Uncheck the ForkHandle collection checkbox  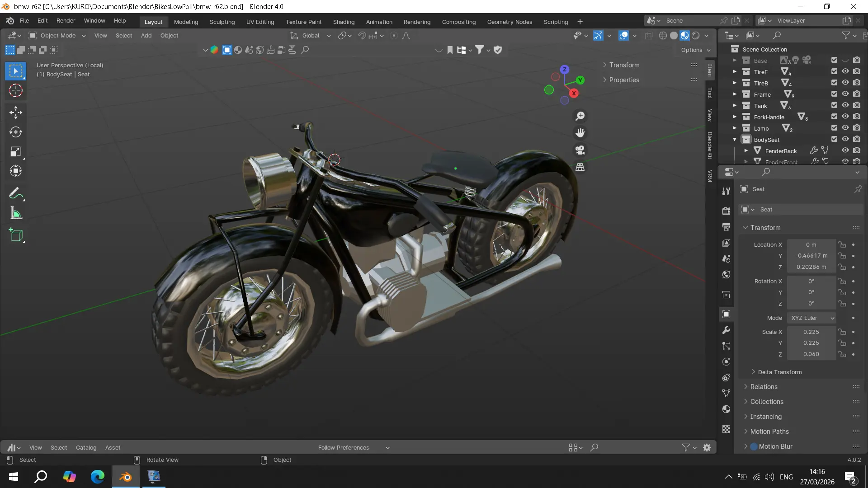click(x=834, y=117)
